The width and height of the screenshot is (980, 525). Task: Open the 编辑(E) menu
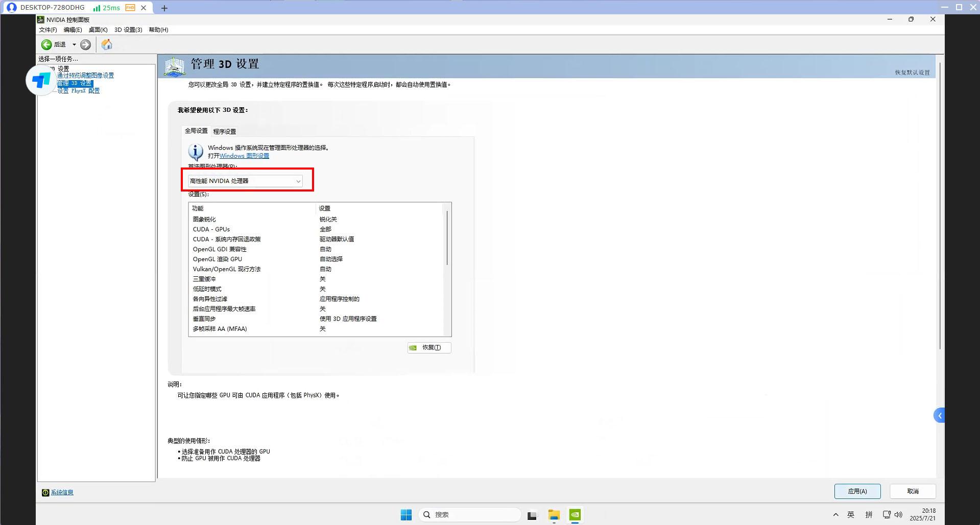coord(73,30)
